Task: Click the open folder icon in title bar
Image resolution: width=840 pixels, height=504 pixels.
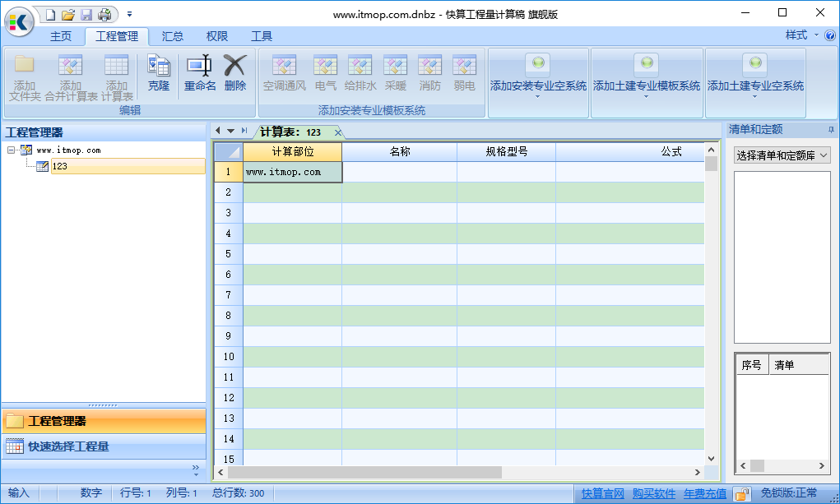Action: coord(68,15)
